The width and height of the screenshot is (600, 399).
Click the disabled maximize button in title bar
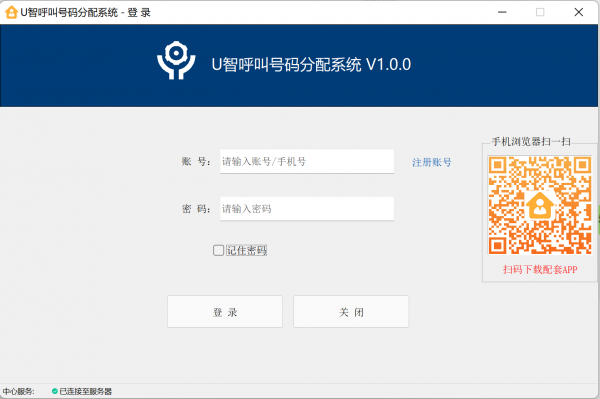pyautogui.click(x=540, y=12)
